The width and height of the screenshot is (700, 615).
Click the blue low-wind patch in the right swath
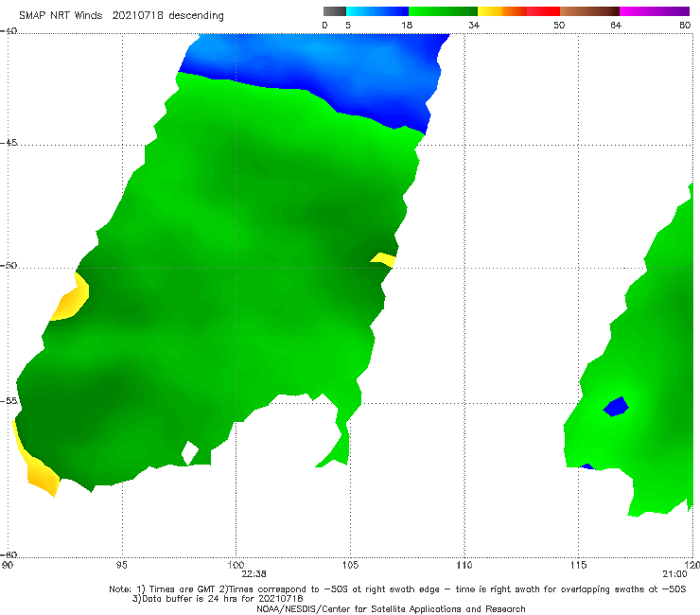pos(616,407)
